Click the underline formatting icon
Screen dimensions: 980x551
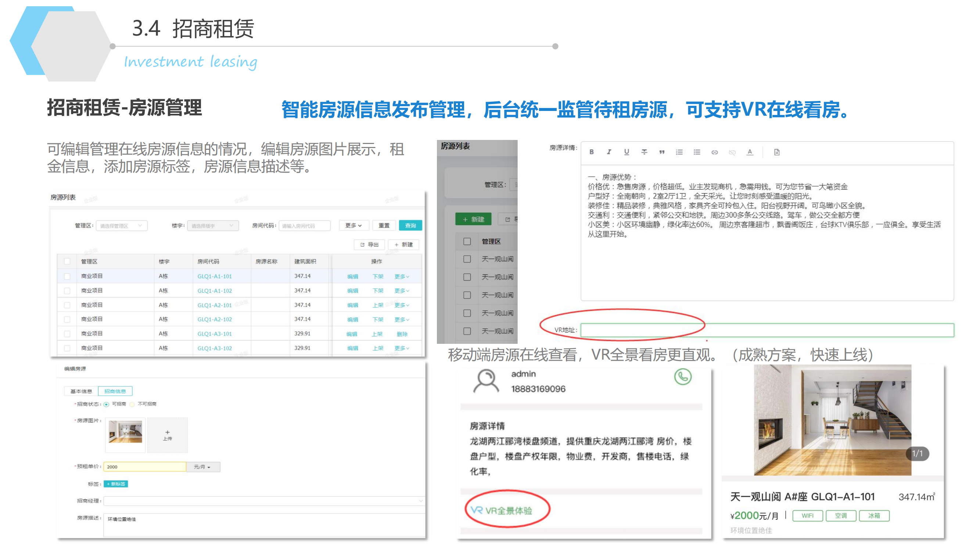tap(626, 152)
